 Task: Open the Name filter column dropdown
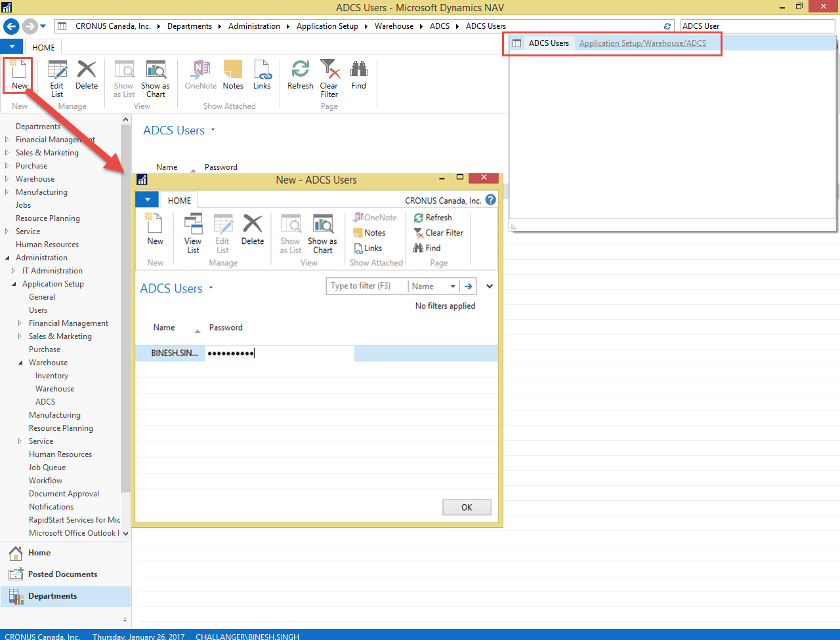453,287
